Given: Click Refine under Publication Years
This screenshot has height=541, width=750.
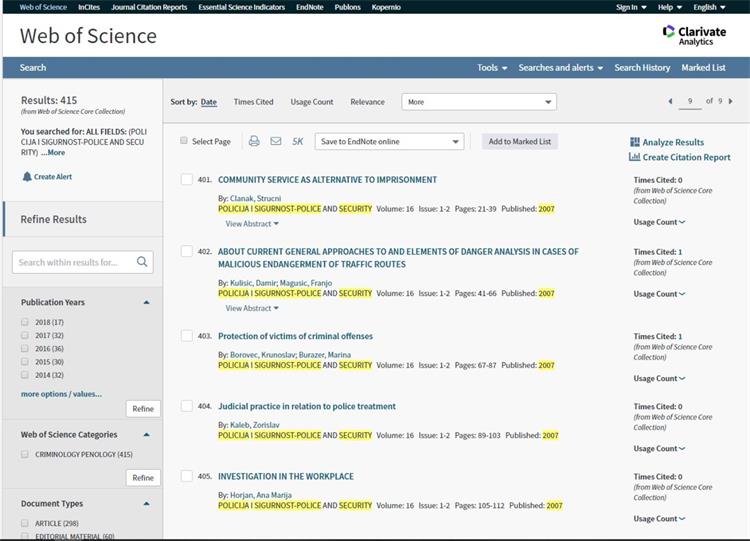Looking at the screenshot, I should (143, 409).
